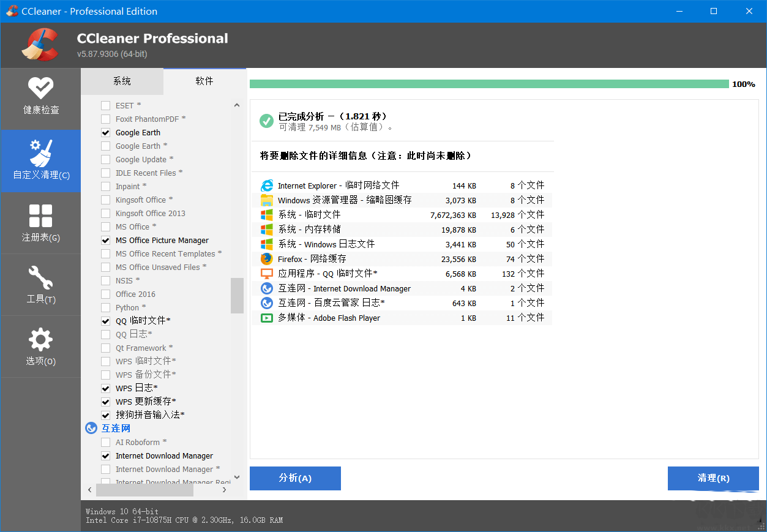Click the vertical scrollbar thumb in software list
This screenshot has height=532, width=767.
(237, 295)
